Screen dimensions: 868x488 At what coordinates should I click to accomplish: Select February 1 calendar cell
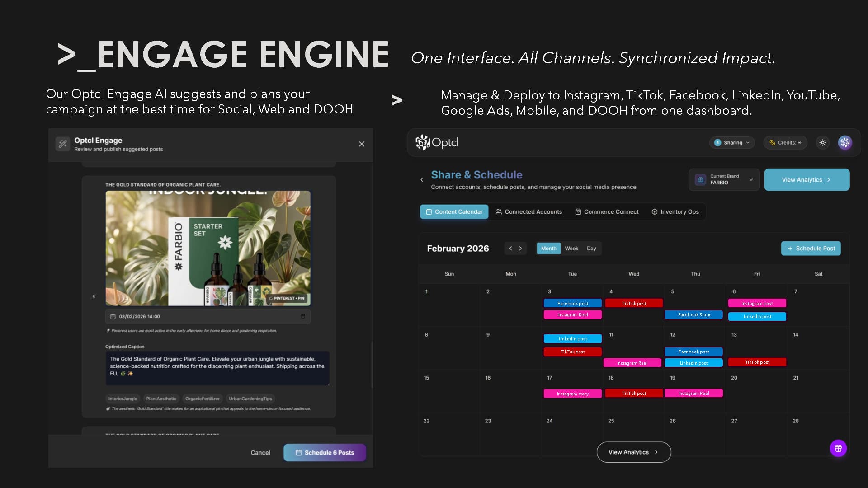(x=449, y=305)
